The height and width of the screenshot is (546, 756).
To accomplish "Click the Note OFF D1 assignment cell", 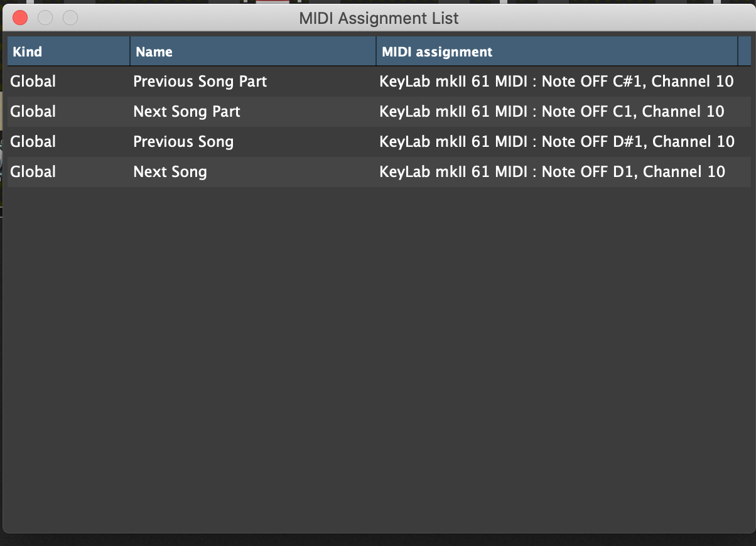I will pyautogui.click(x=553, y=172).
